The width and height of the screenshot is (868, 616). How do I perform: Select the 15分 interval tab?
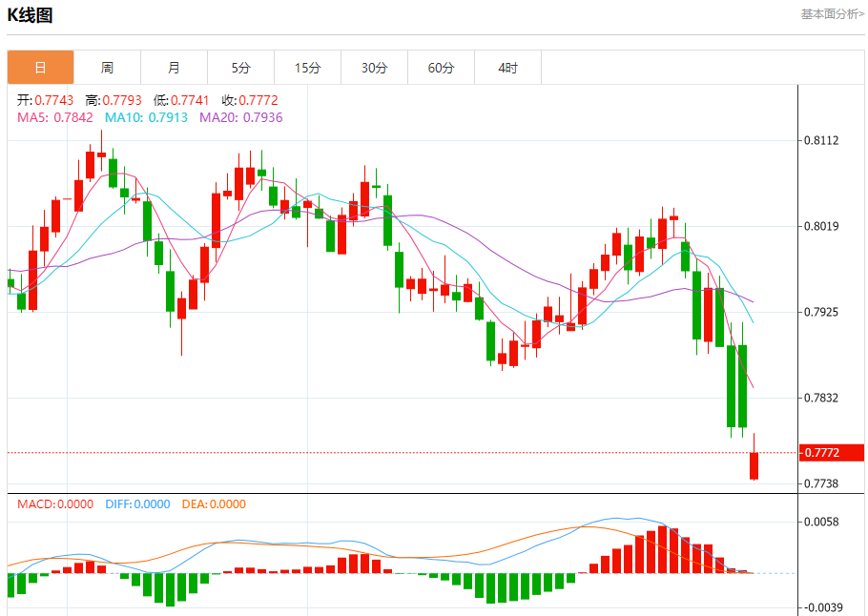pos(307,68)
